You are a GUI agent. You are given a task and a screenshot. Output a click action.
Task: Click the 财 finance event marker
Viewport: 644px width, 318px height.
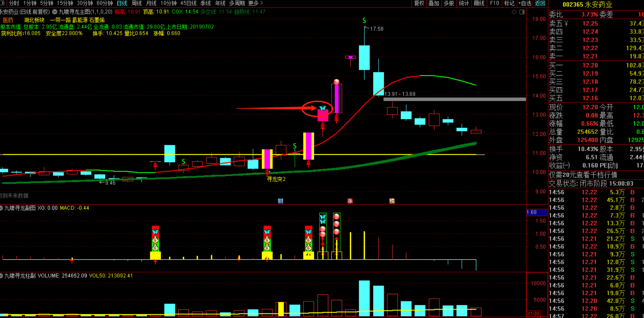[x=281, y=201]
